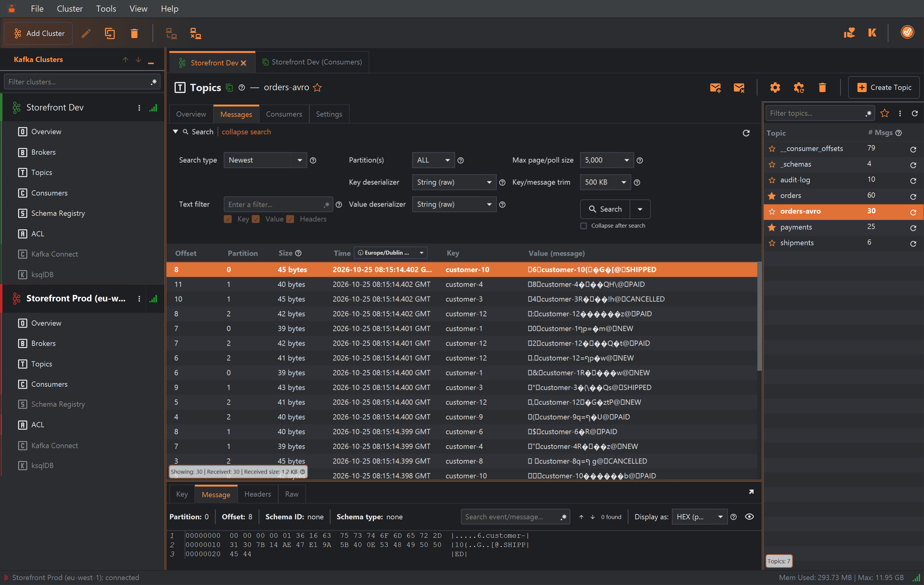Open topic settings gear icon
Image resolution: width=924 pixels, height=585 pixels.
click(775, 87)
